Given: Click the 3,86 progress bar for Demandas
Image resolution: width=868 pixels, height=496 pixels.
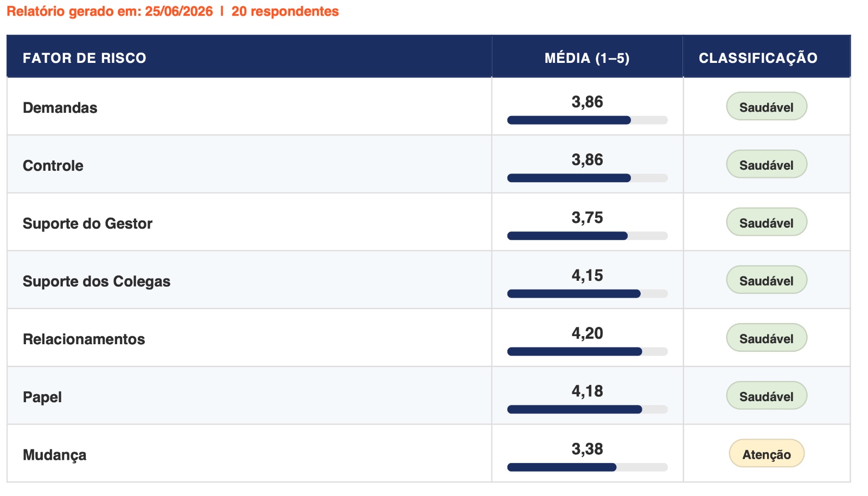Looking at the screenshot, I should (x=587, y=120).
